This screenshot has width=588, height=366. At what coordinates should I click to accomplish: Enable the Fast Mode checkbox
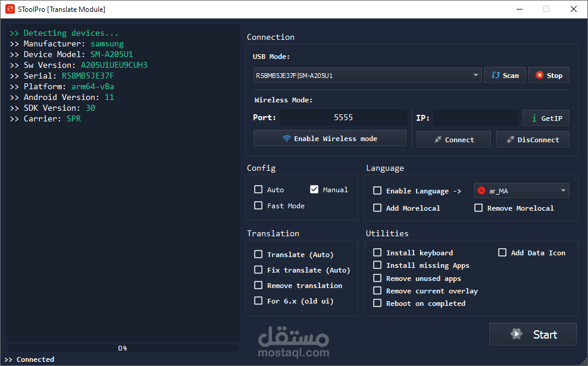pos(258,205)
